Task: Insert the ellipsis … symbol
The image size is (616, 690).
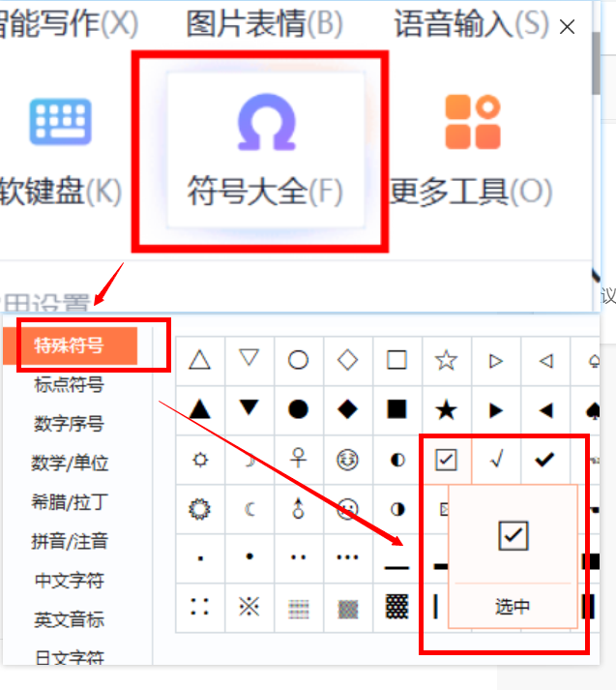Action: click(x=348, y=558)
